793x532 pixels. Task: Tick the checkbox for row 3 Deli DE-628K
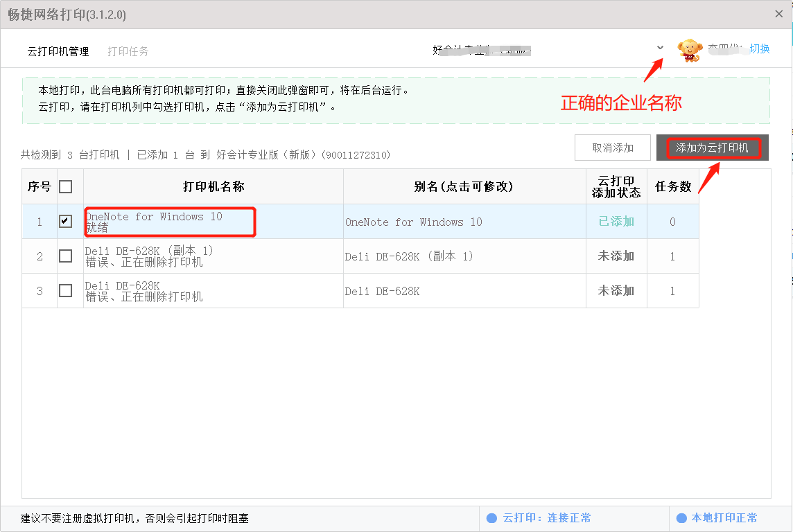pyautogui.click(x=65, y=291)
